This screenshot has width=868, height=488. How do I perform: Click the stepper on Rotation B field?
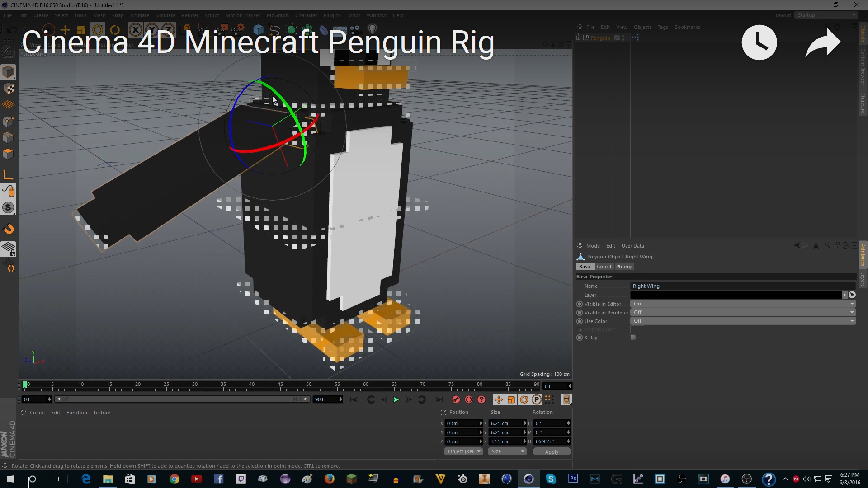(568, 441)
